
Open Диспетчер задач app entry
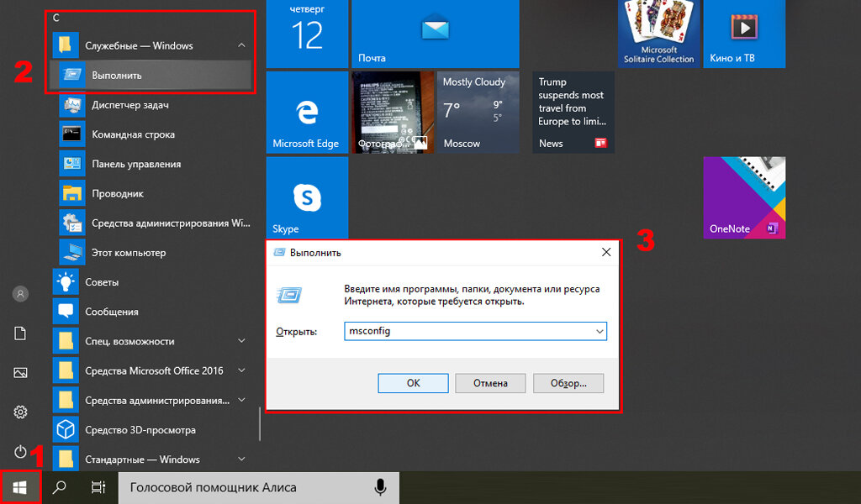[x=151, y=105]
